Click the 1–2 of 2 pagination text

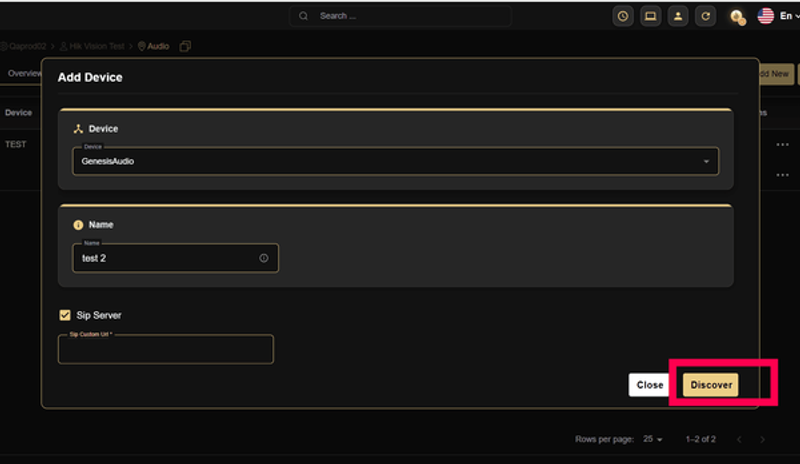pyautogui.click(x=701, y=439)
